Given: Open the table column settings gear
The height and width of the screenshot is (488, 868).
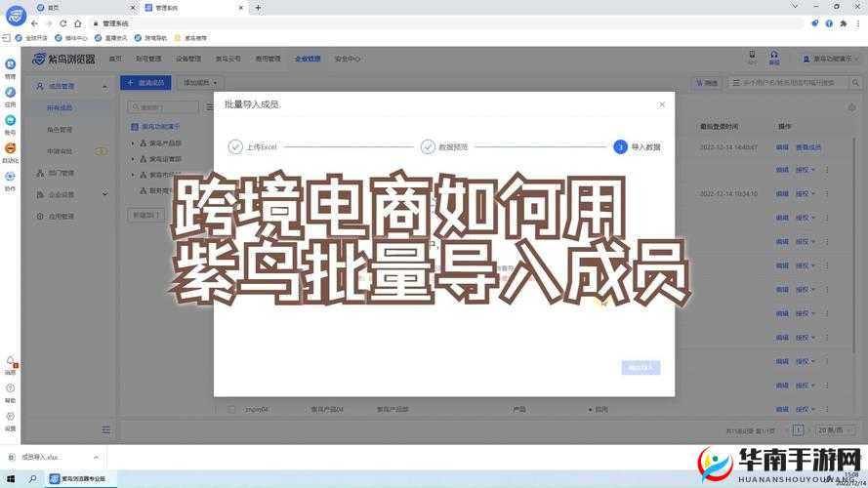Looking at the screenshot, I should click(851, 107).
